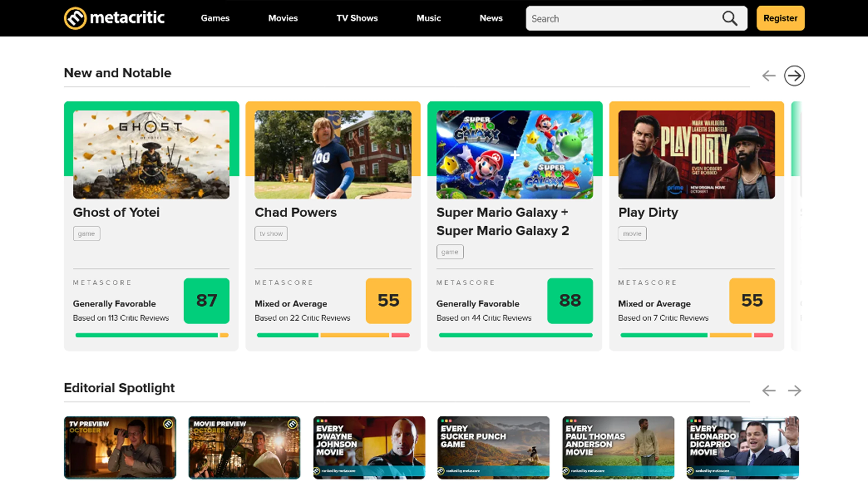Click the search magnifying glass icon
Image resolution: width=868 pixels, height=488 pixels.
click(x=729, y=18)
